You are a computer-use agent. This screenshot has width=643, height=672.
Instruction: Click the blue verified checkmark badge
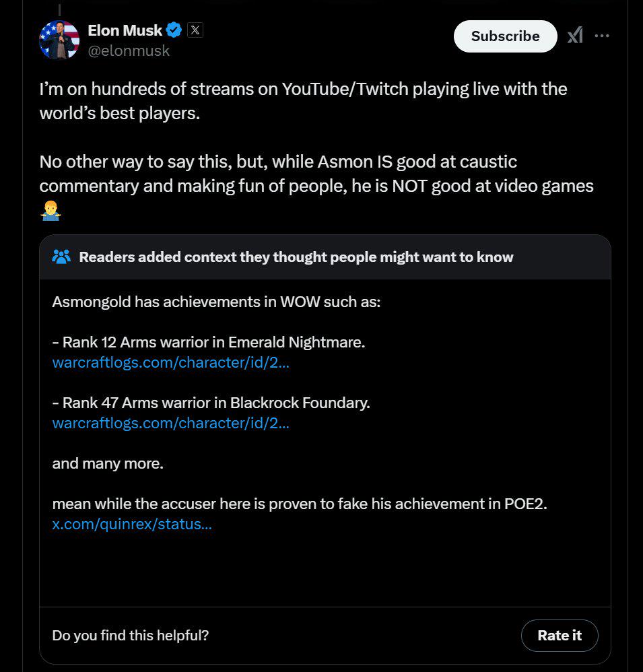point(174,30)
